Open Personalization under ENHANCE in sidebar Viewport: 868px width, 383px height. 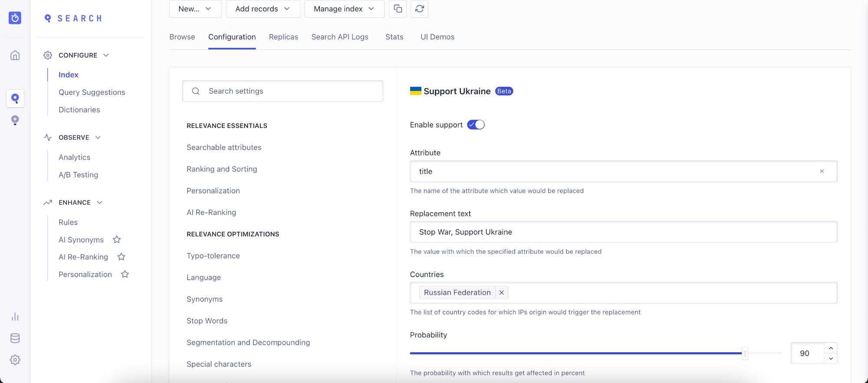tap(85, 275)
